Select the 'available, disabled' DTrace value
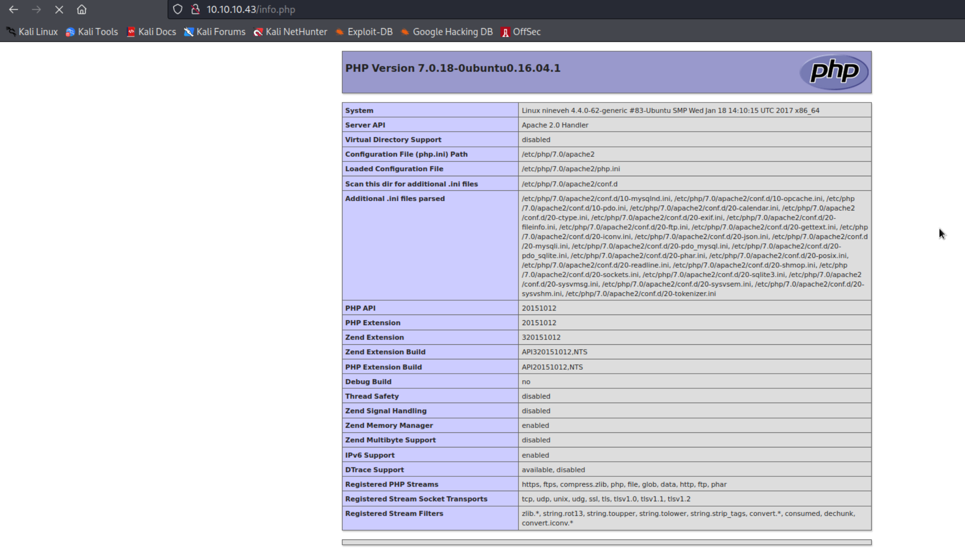This screenshot has width=965, height=560. (x=553, y=469)
